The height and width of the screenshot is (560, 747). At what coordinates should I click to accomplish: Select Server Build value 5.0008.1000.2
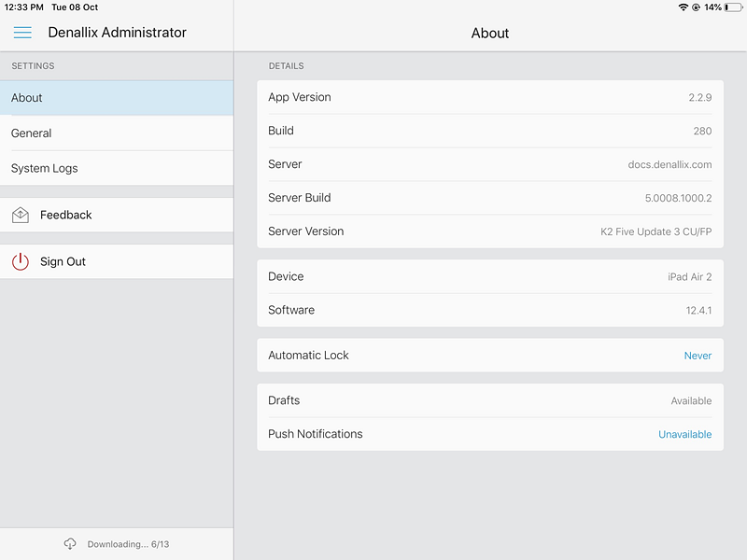point(678,198)
